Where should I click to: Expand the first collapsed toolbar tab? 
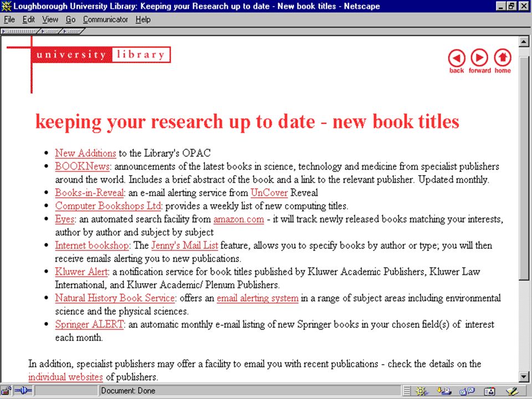tap(20, 31)
